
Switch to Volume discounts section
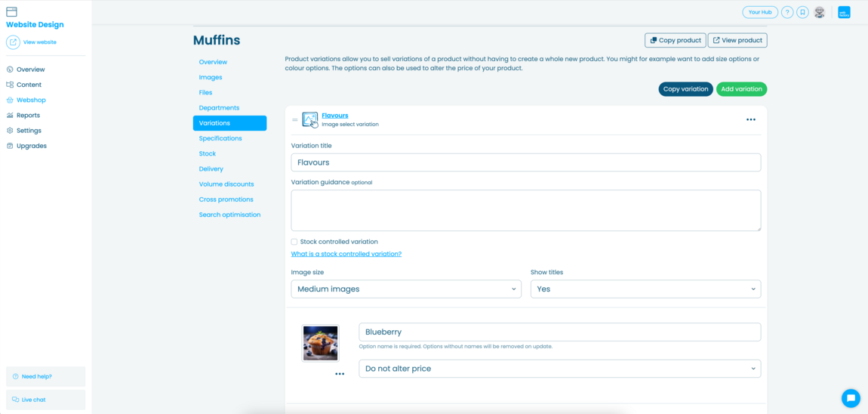(226, 184)
